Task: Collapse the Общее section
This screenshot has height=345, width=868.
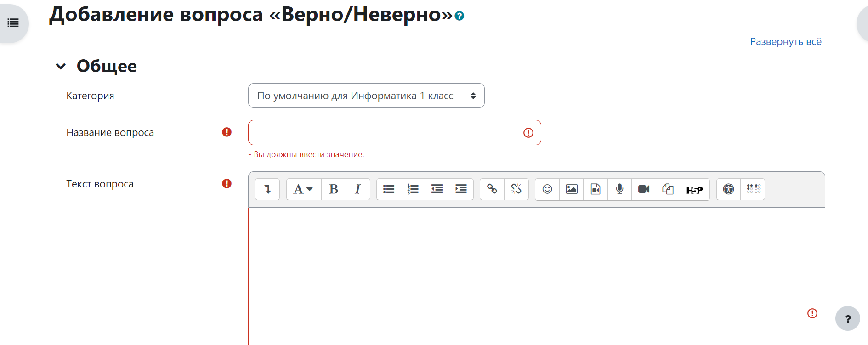Action: [61, 67]
